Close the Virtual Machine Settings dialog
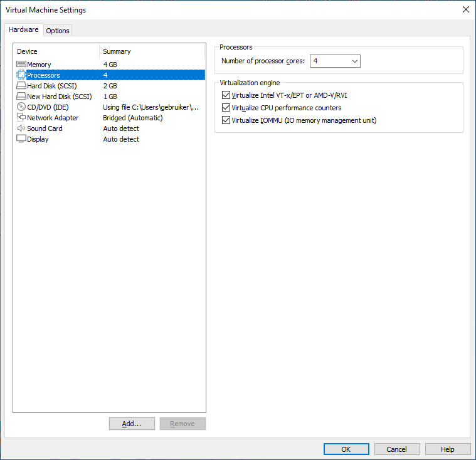Image resolution: width=476 pixels, height=460 pixels. coord(465,9)
